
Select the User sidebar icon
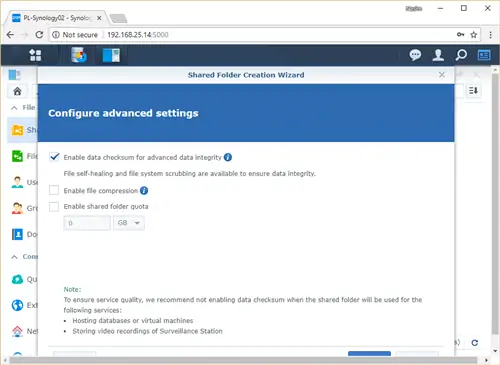click(17, 182)
